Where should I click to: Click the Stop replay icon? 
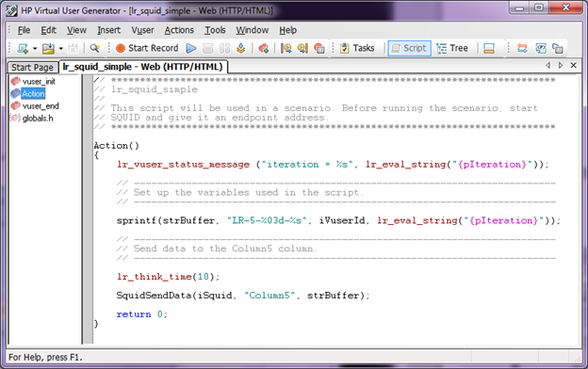tap(207, 48)
